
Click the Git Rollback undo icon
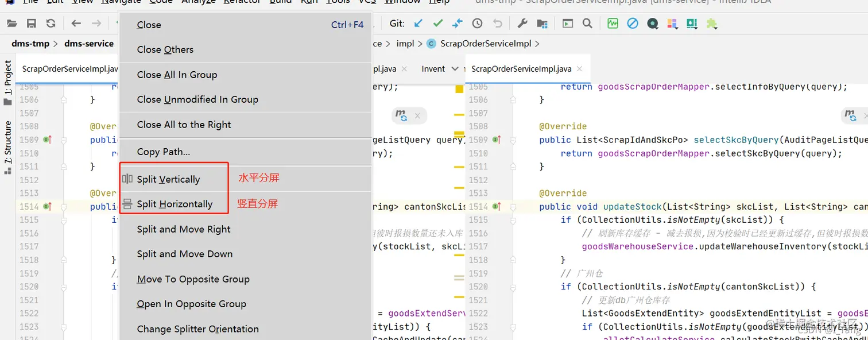click(498, 24)
